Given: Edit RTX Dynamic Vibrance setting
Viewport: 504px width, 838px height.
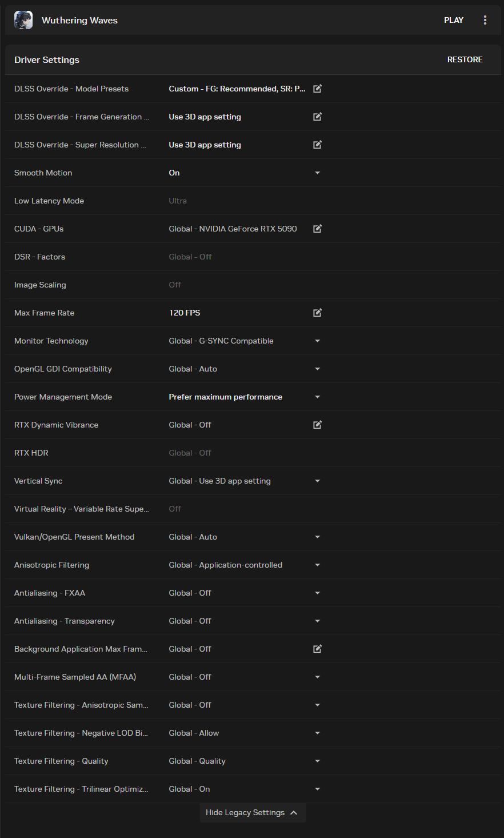Looking at the screenshot, I should 318,425.
